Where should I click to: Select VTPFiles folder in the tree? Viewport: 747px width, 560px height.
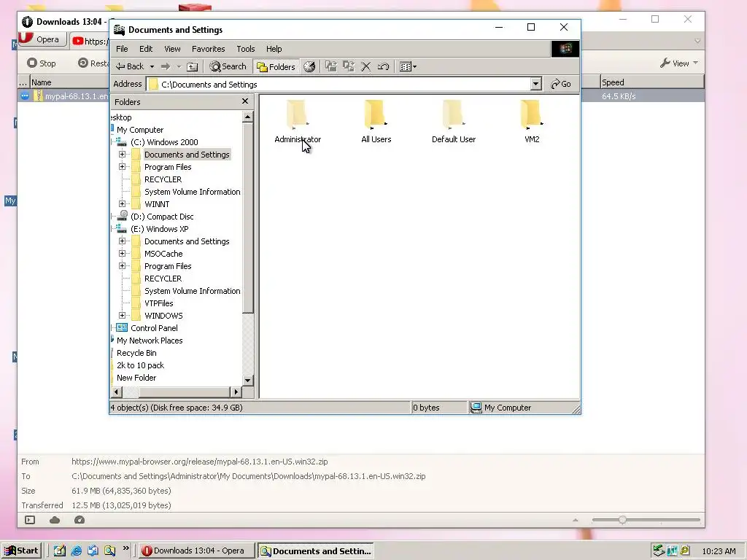pos(158,303)
